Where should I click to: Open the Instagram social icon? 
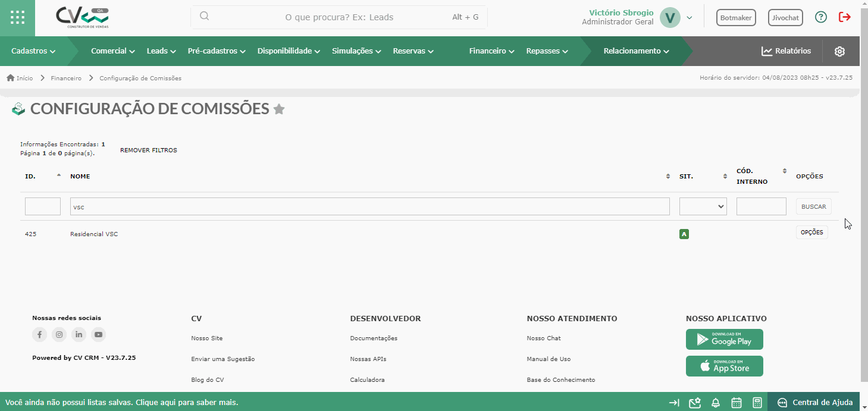(59, 335)
